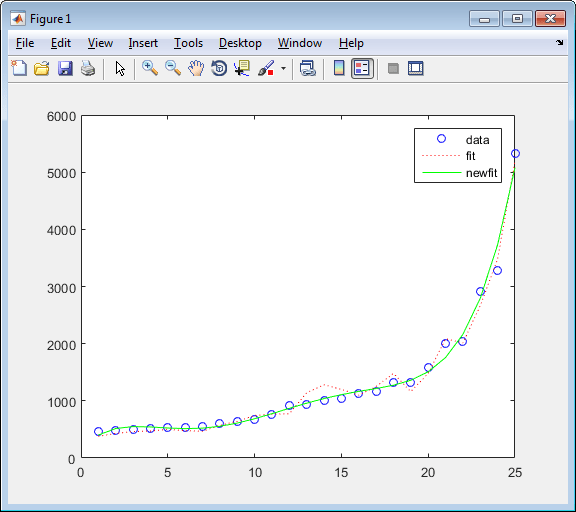Minimize the Figure 1 window

[484, 18]
